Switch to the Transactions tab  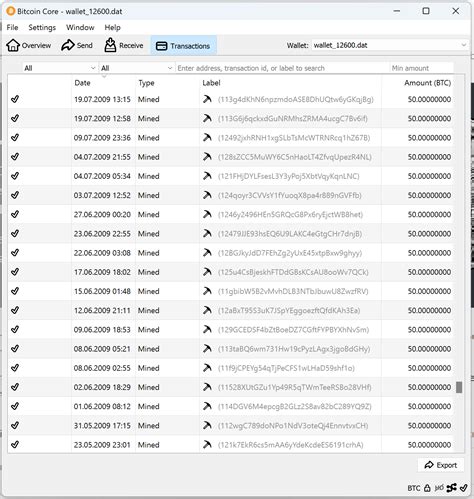click(183, 46)
